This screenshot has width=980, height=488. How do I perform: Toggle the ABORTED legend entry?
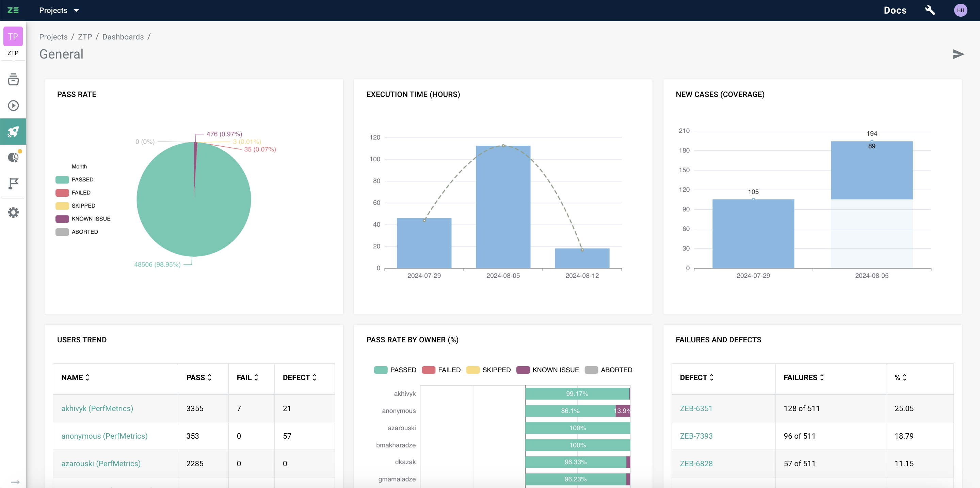click(x=608, y=369)
